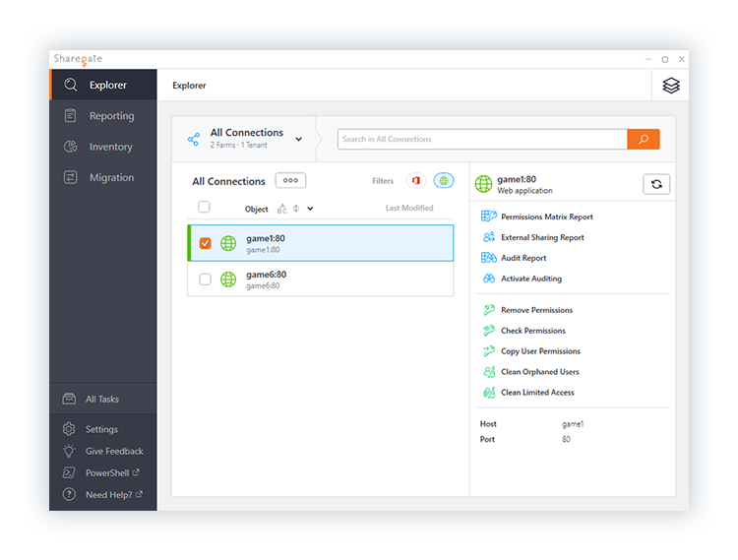Run the Permissions Matrix Report
The width and height of the screenshot is (738, 560).
(x=547, y=217)
